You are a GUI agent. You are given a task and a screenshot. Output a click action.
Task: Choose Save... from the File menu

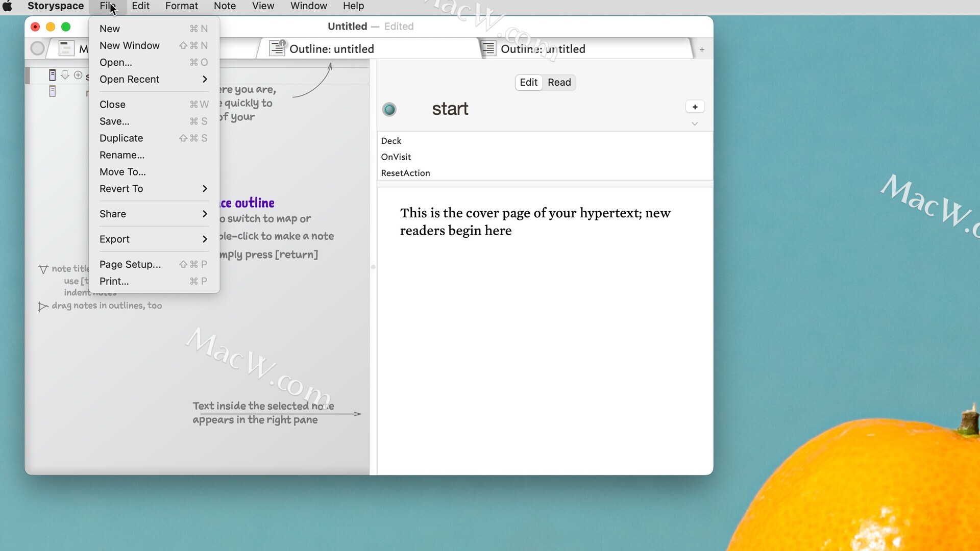[x=154, y=121]
